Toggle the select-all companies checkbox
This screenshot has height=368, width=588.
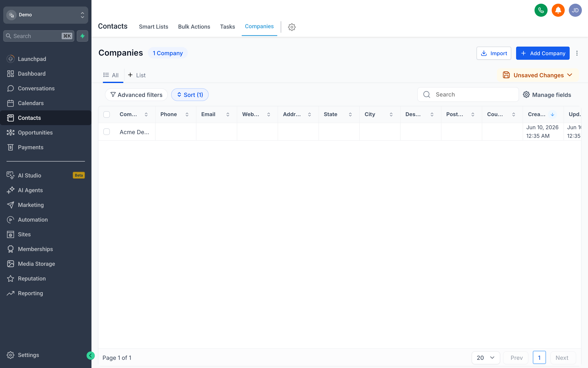[106, 114]
